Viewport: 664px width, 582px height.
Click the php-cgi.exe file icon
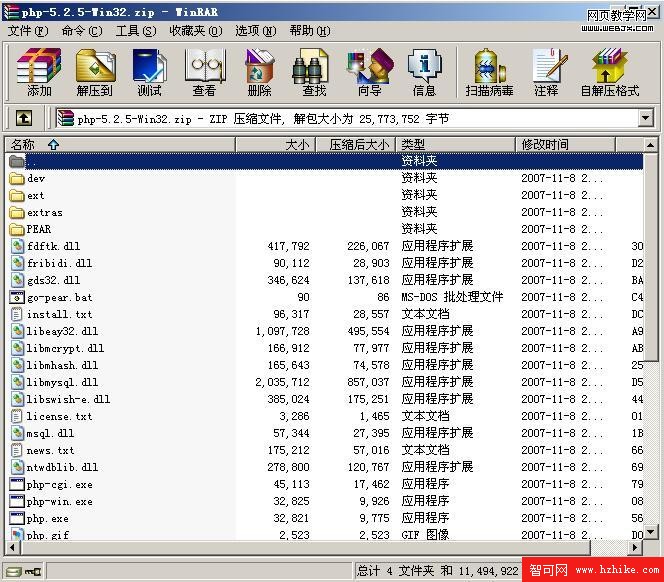(x=17, y=484)
